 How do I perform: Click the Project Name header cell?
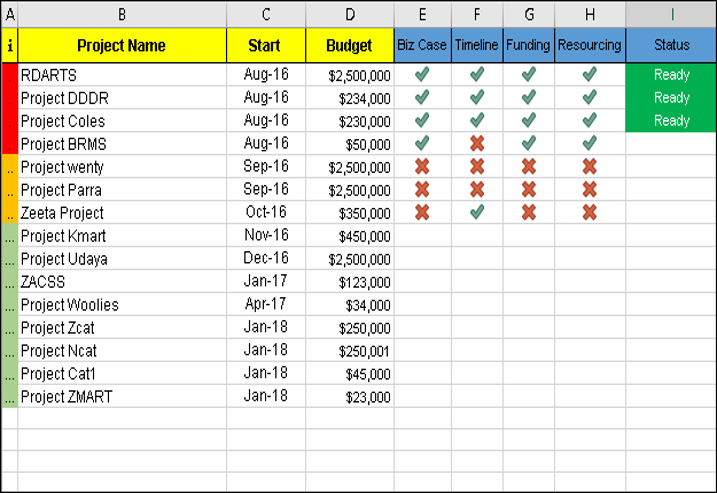tap(122, 45)
